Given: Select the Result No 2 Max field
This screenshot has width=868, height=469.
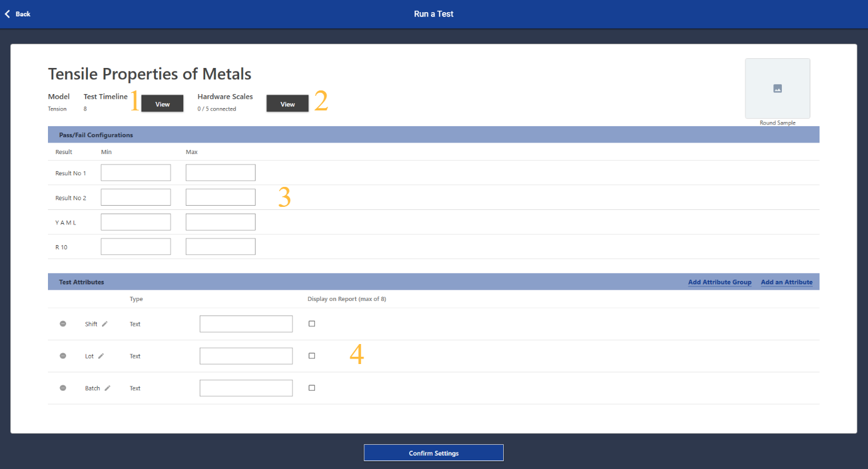Looking at the screenshot, I should tap(221, 197).
